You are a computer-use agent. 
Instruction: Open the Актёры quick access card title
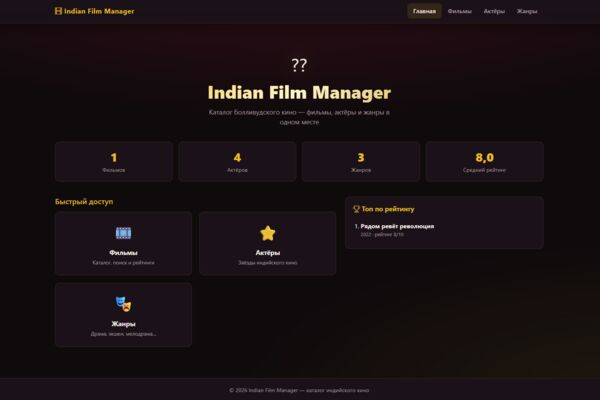(267, 253)
